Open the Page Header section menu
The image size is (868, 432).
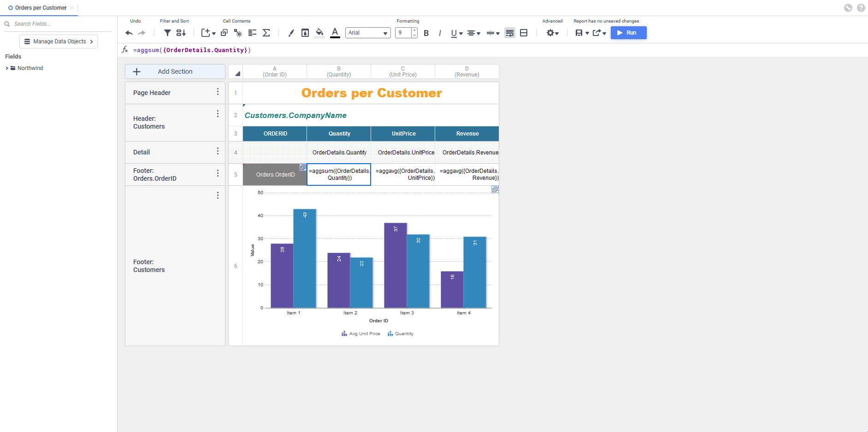pyautogui.click(x=218, y=92)
